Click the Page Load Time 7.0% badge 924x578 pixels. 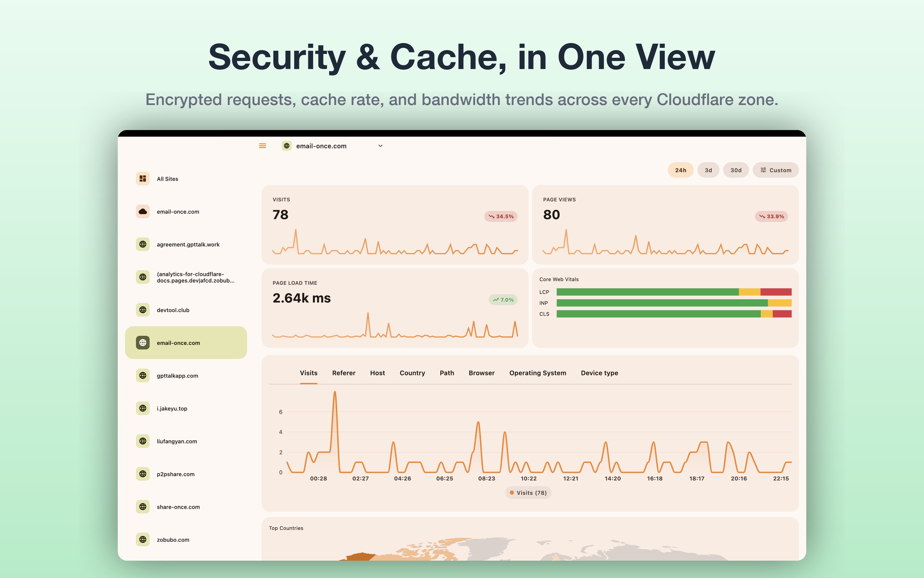(503, 300)
